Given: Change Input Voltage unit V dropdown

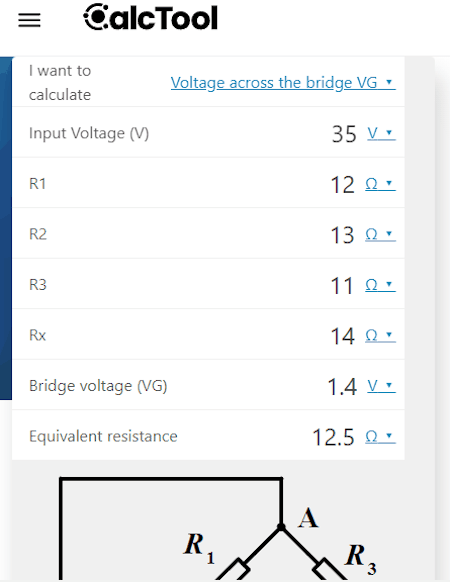Looking at the screenshot, I should 381,133.
